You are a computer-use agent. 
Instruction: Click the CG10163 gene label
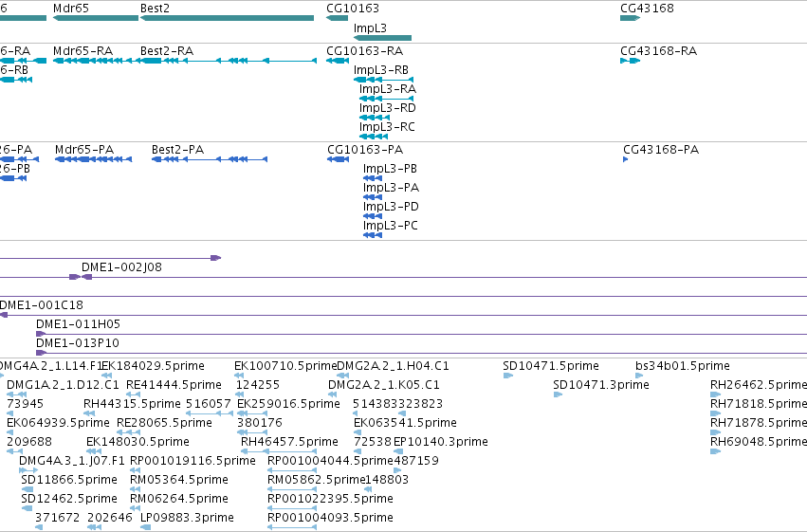click(x=353, y=9)
